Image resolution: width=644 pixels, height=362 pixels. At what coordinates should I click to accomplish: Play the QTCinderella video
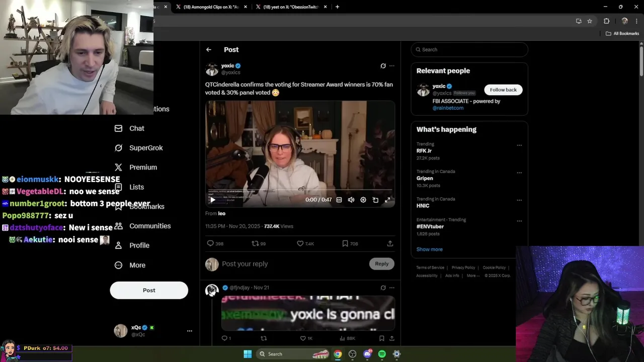(x=212, y=200)
